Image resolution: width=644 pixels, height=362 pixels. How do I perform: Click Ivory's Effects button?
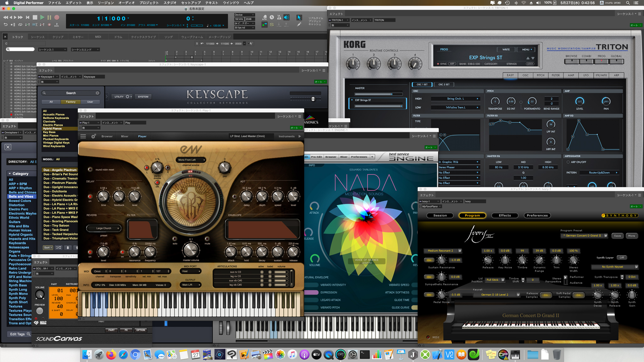coord(505,216)
